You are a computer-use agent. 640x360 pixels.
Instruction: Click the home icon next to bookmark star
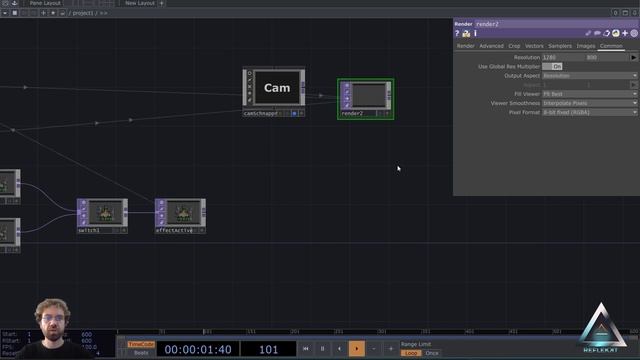(62, 13)
